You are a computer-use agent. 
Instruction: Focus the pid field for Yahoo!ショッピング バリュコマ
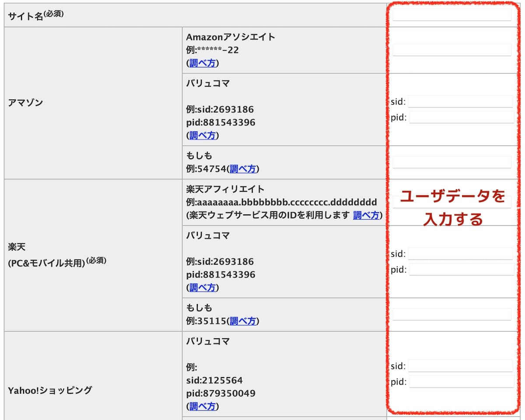[462, 381]
